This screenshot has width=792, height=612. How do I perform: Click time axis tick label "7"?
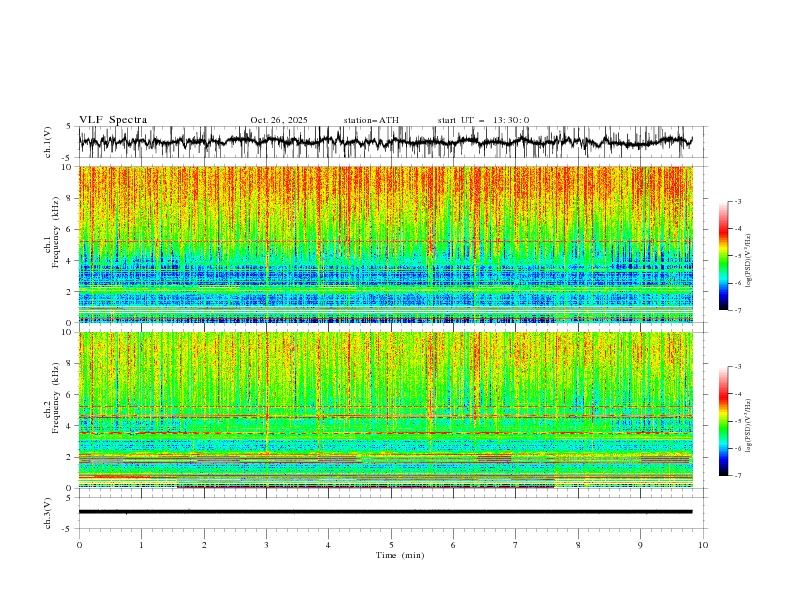coord(516,545)
